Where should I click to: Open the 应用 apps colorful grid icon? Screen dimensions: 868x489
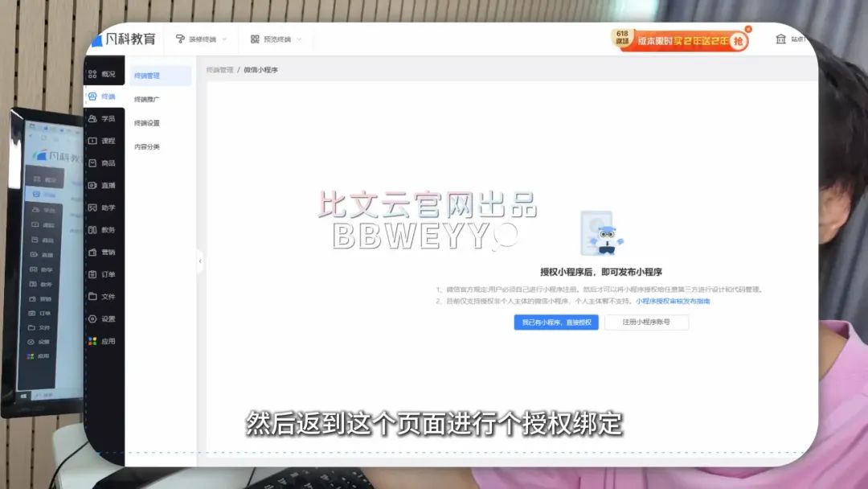102,341
